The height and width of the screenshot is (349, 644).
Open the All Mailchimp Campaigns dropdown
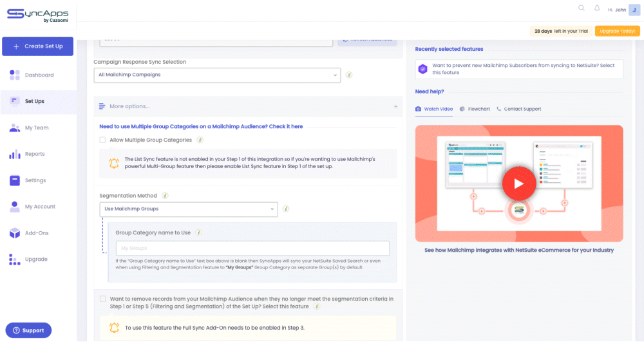point(217,75)
